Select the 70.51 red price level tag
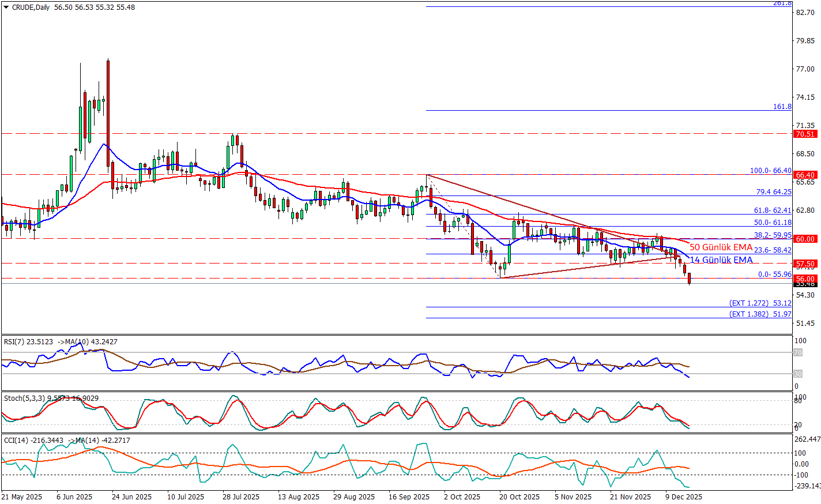Viewport: 821px width, 504px height. click(x=805, y=134)
